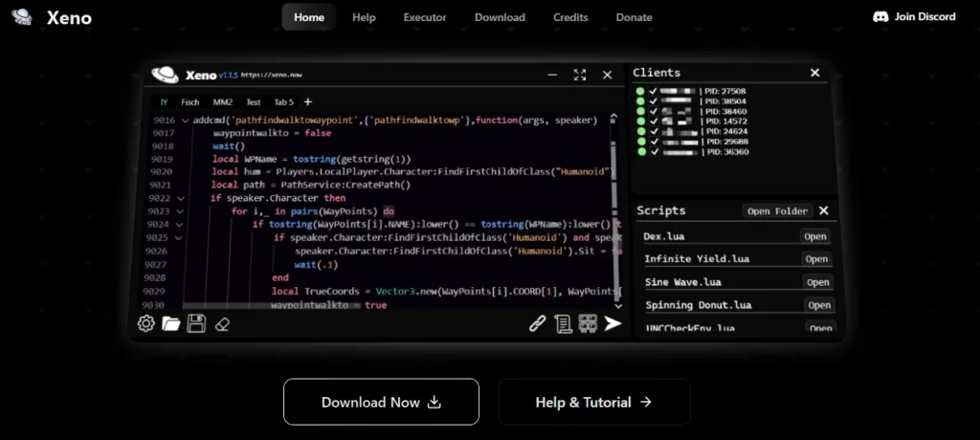The image size is (980, 440).
Task: Click the Clients panel title
Action: tap(657, 73)
